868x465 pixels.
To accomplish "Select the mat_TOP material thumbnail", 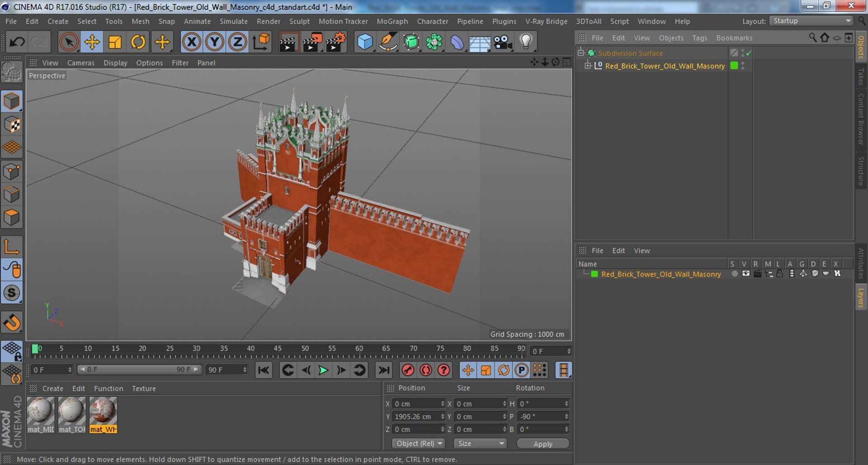I will click(72, 415).
